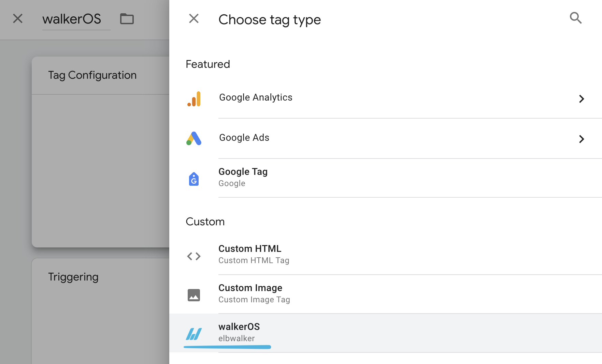Choose the Google Tag tag type
This screenshot has height=364, width=602.
point(386,178)
